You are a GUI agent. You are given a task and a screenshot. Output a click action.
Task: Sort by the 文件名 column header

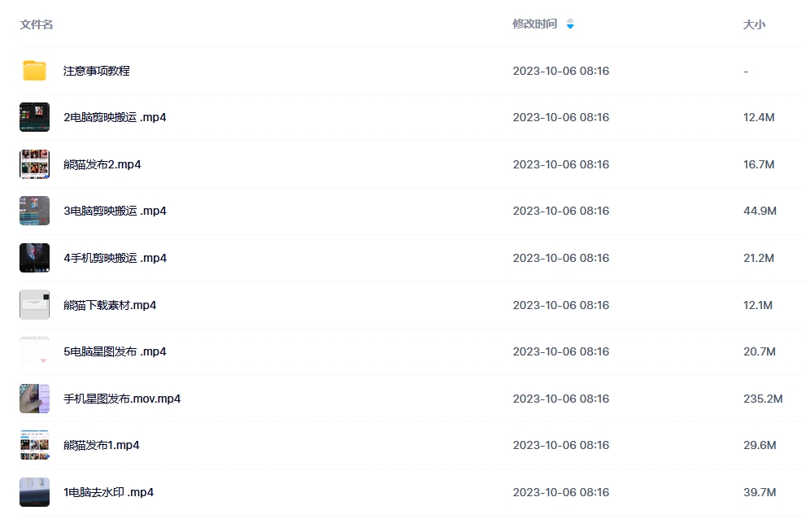point(37,24)
